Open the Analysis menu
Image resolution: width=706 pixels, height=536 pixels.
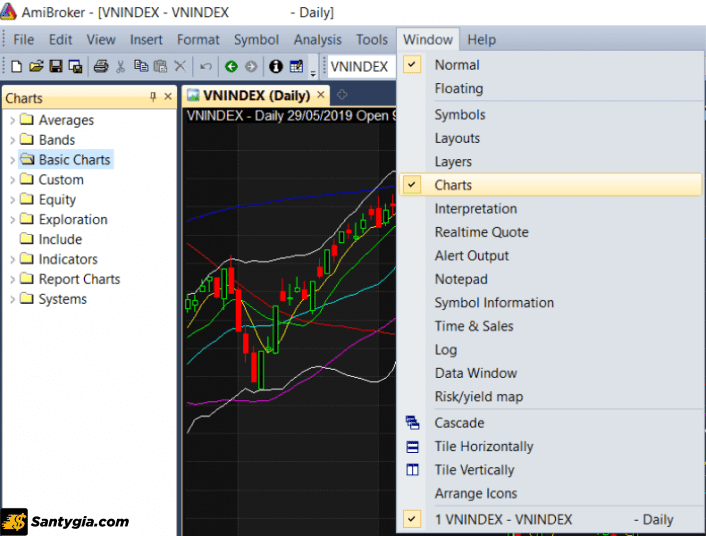coord(317,40)
